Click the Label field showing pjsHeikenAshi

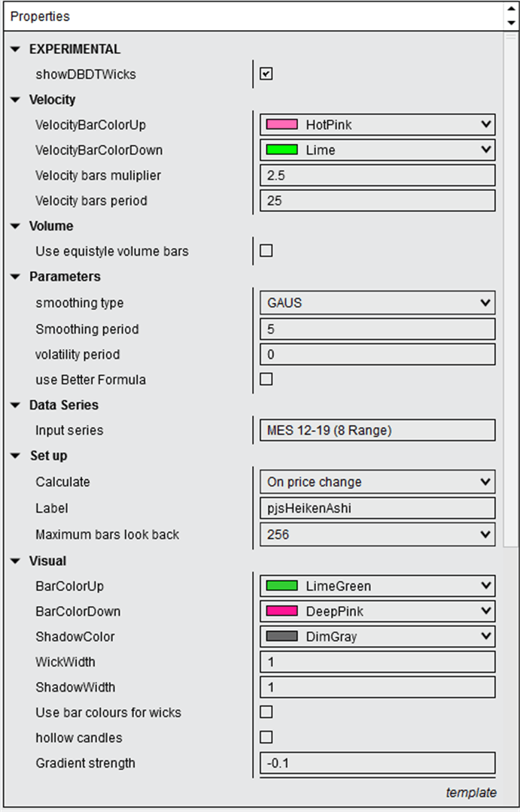tap(378, 508)
